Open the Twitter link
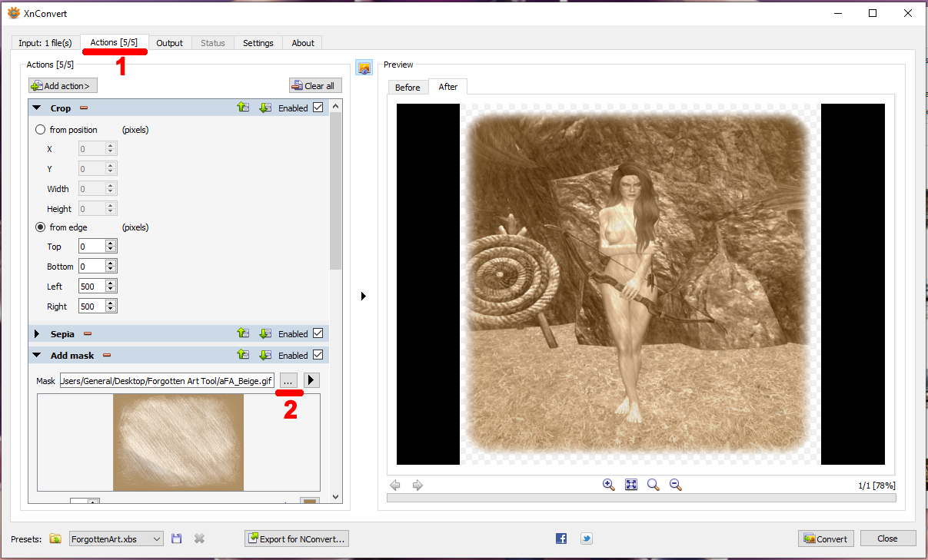Screen dimensions: 928x560 [586, 539]
